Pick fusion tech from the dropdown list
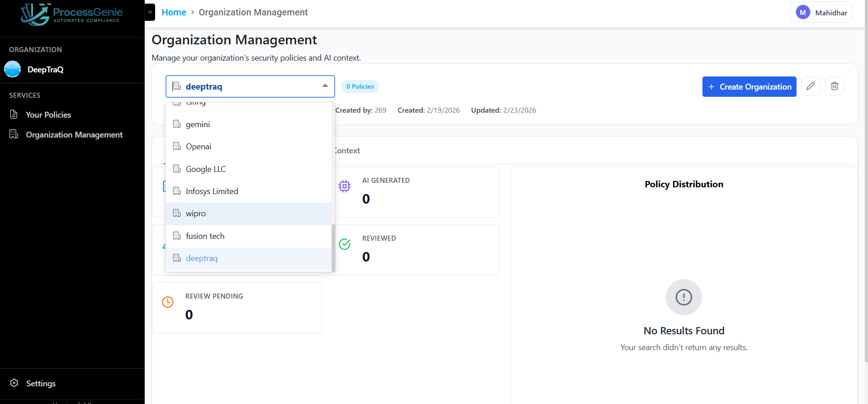Screen dimensions: 868x404 click(x=248, y=236)
